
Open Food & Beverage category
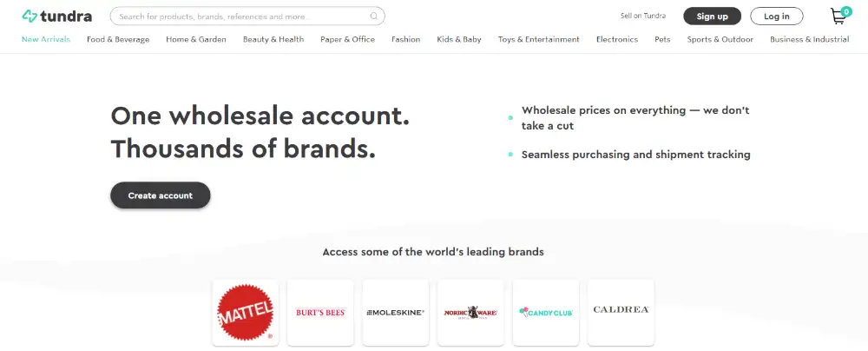click(x=118, y=39)
